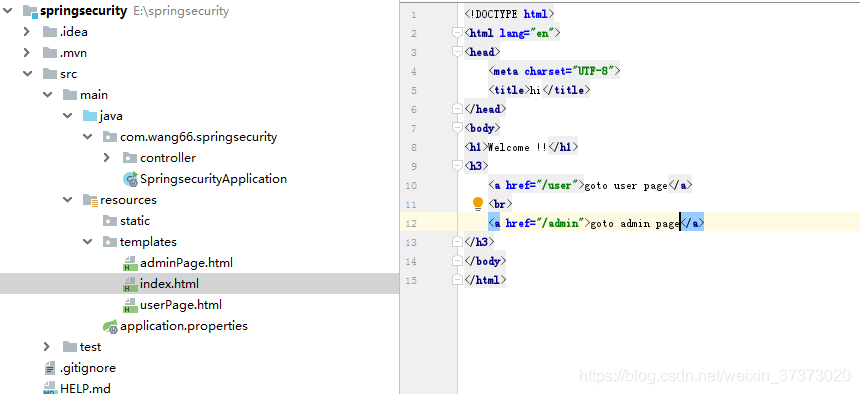The height and width of the screenshot is (394, 860).
Task: Click the br tag on line 11
Action: (x=500, y=204)
